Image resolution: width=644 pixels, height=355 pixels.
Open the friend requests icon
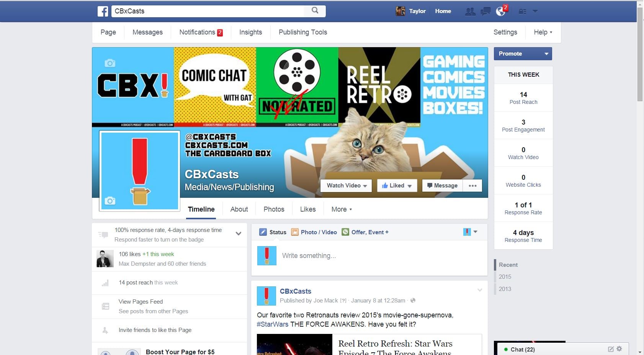[x=470, y=12]
